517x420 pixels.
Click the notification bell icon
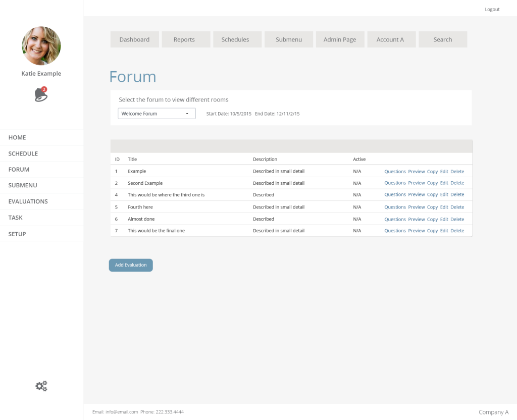(41, 94)
